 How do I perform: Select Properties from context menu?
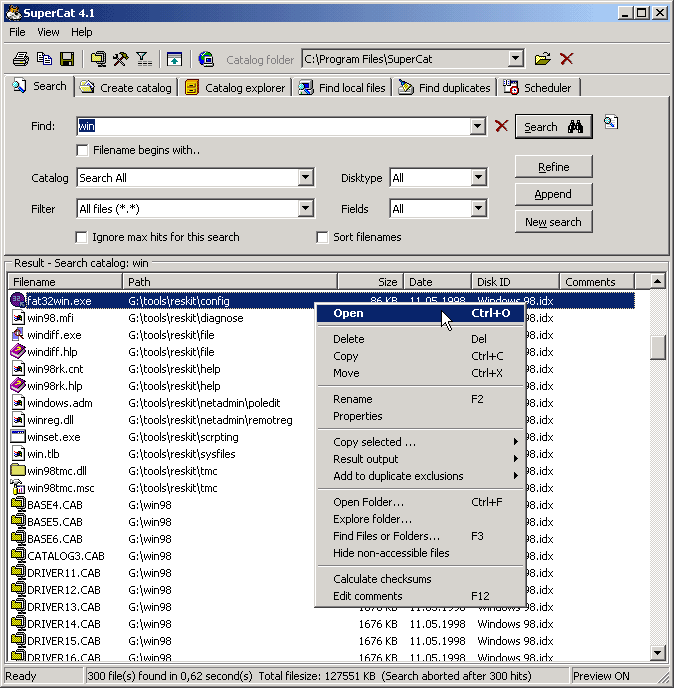point(420,416)
